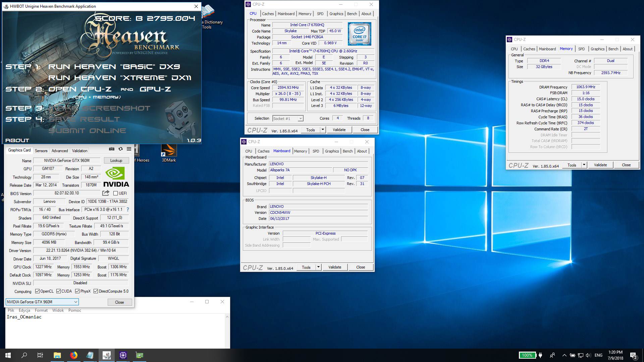Toggle the OpenCL checkbox
This screenshot has height=362, width=644.
[37, 291]
